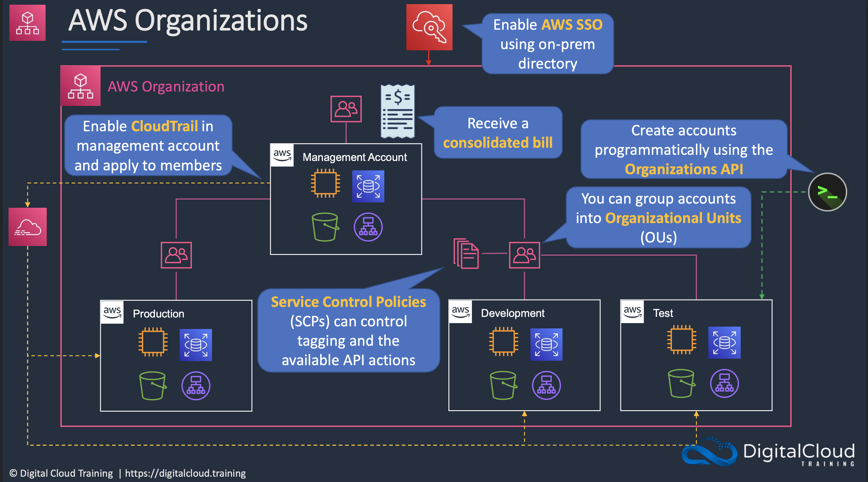Click the RDS database icon in Production
The width and height of the screenshot is (868, 482).
(196, 345)
